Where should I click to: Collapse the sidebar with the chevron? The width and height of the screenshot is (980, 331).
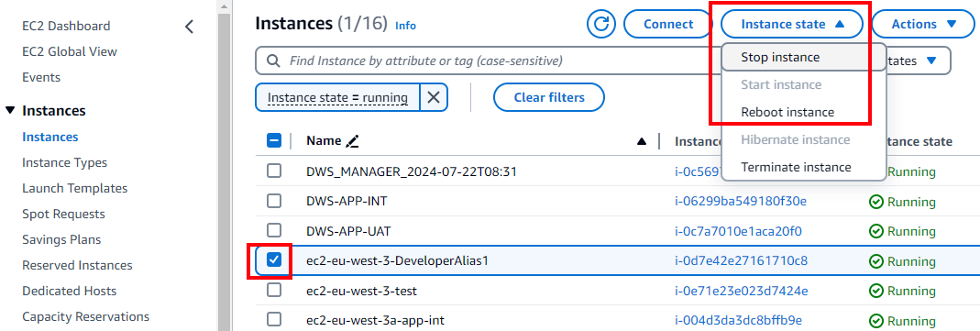coord(190,27)
